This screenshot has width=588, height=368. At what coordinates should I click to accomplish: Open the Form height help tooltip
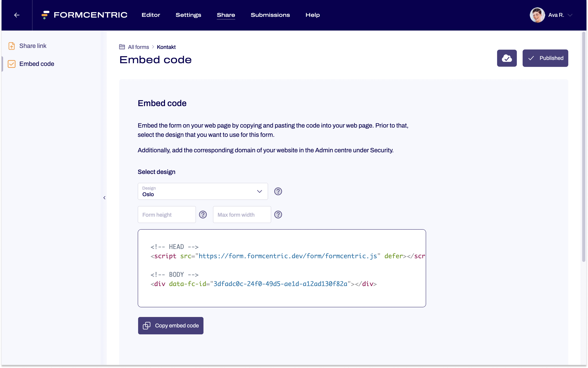click(203, 214)
